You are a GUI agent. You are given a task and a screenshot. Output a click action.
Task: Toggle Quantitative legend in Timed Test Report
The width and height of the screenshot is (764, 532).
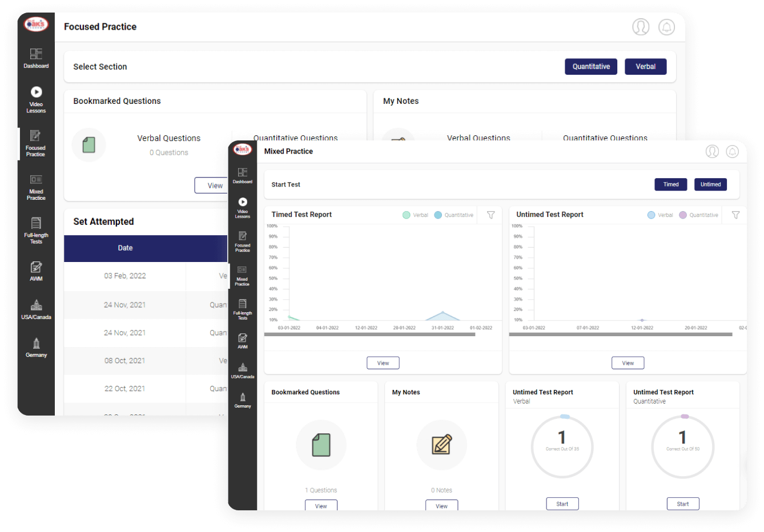click(x=453, y=215)
